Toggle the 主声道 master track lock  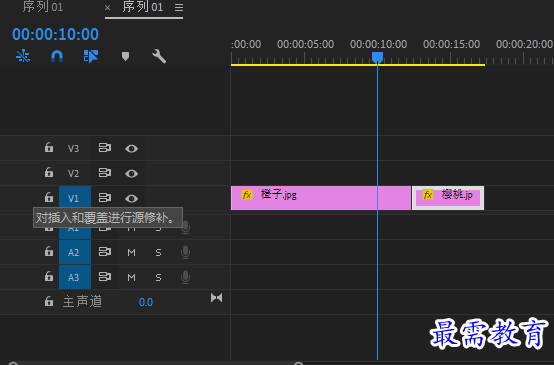coord(49,301)
